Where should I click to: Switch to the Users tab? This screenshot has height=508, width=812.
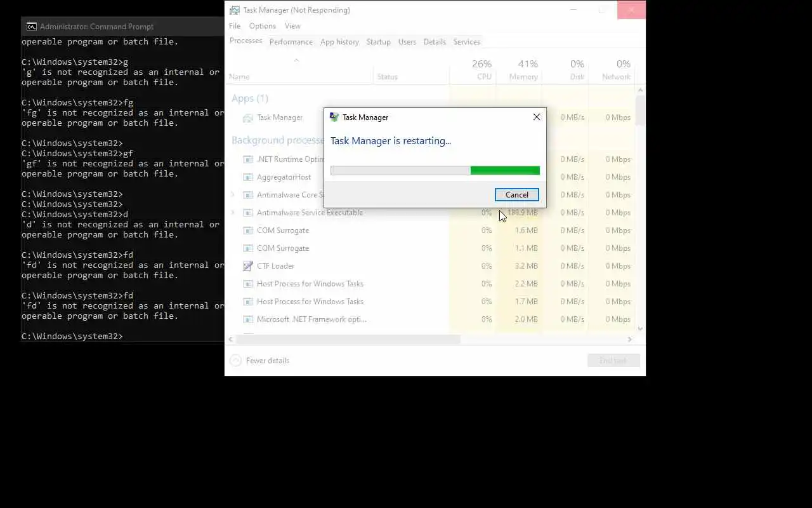[407, 42]
